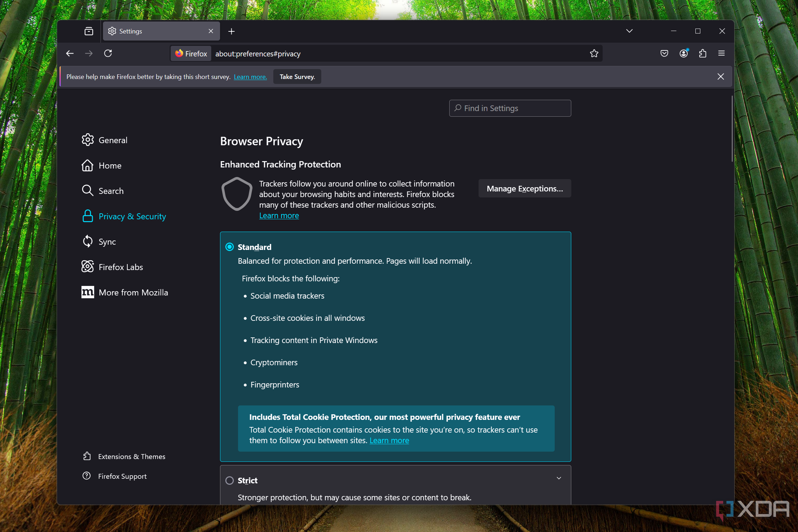The image size is (798, 532).
Task: Click the Take Survey button
Action: 297,76
